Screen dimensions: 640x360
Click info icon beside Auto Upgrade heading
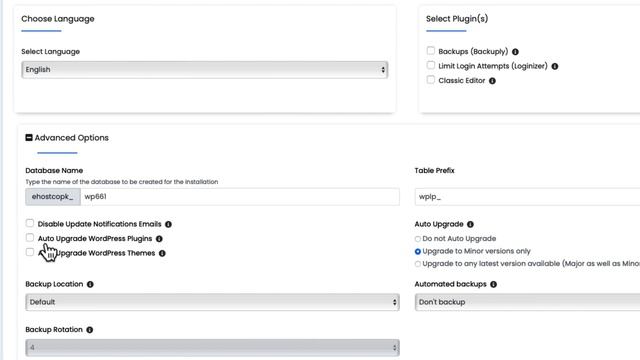pyautogui.click(x=470, y=224)
